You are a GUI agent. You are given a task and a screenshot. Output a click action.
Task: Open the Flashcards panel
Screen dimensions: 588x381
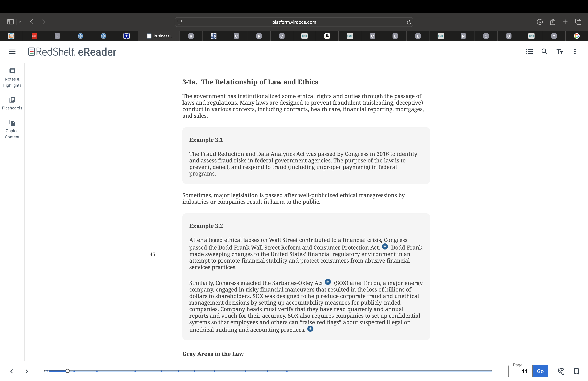tap(12, 103)
